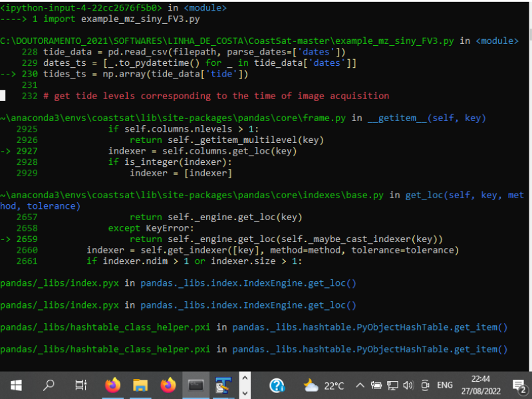The height and width of the screenshot is (399, 532).
Task: Click the taskbar app scrollbar
Action: 245,384
